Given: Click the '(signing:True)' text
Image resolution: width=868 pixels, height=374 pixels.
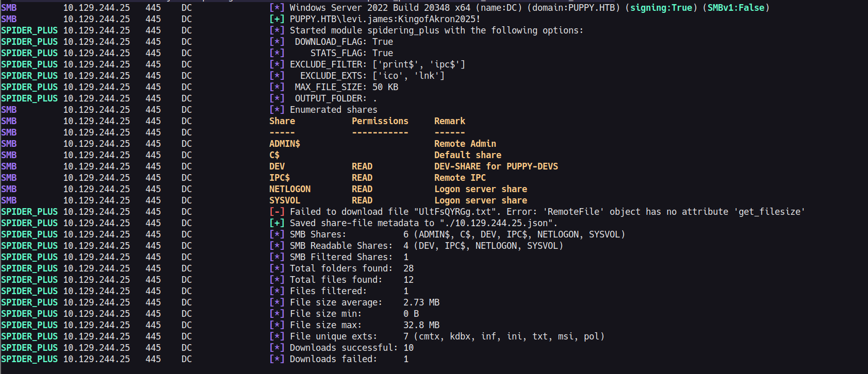Looking at the screenshot, I should [x=661, y=8].
